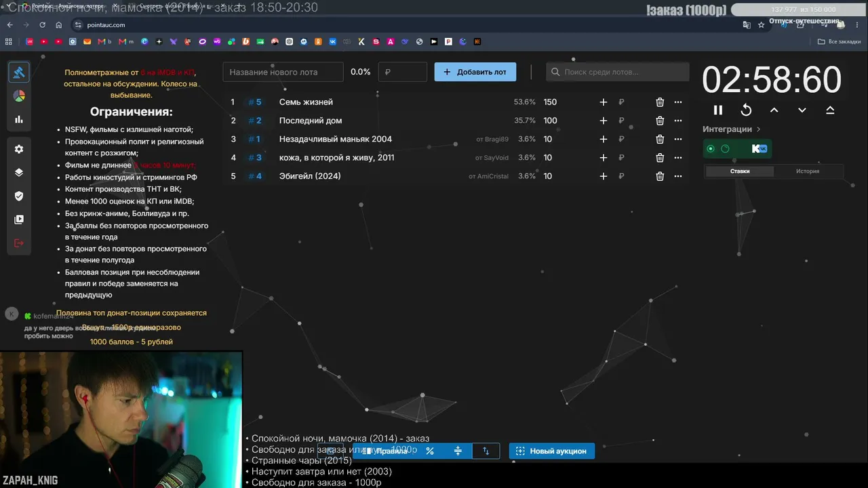The width and height of the screenshot is (868, 488).
Task: Decrease timer with the down chevron
Action: (802, 110)
